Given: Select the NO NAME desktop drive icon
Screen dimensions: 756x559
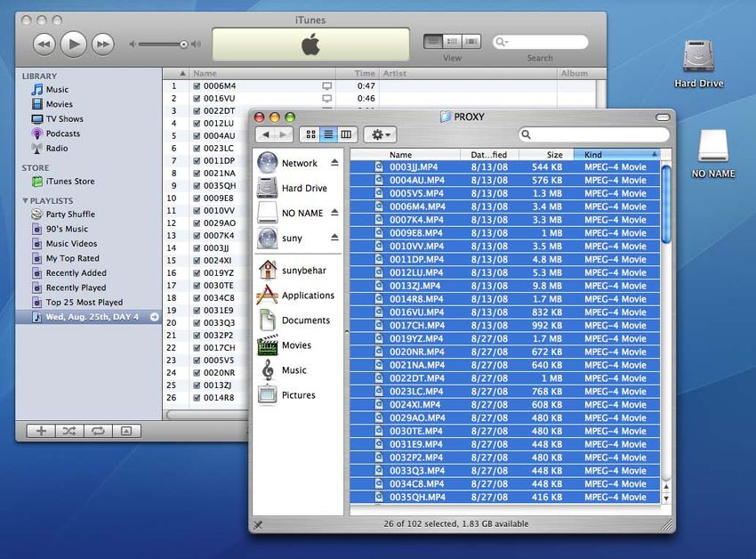Looking at the screenshot, I should click(x=713, y=153).
